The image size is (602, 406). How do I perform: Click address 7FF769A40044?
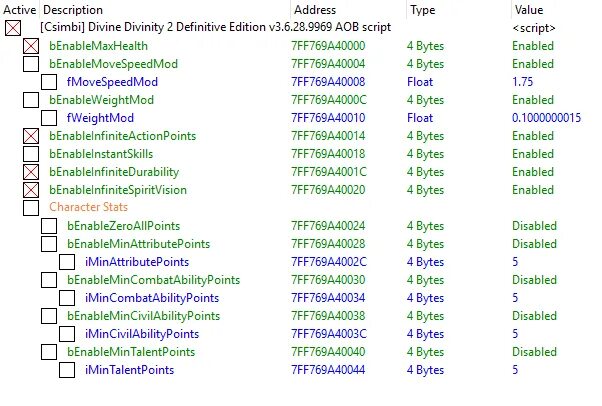click(x=328, y=370)
